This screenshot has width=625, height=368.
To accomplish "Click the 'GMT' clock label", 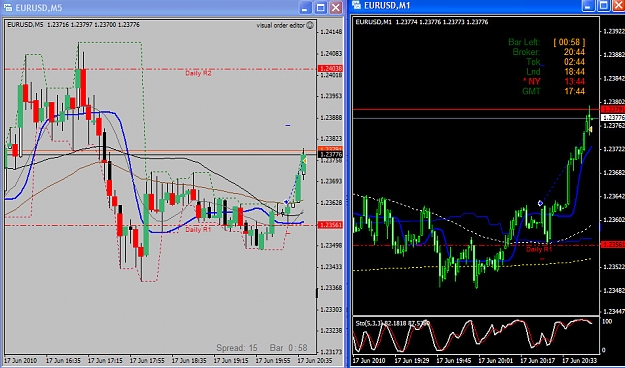I will (x=531, y=91).
